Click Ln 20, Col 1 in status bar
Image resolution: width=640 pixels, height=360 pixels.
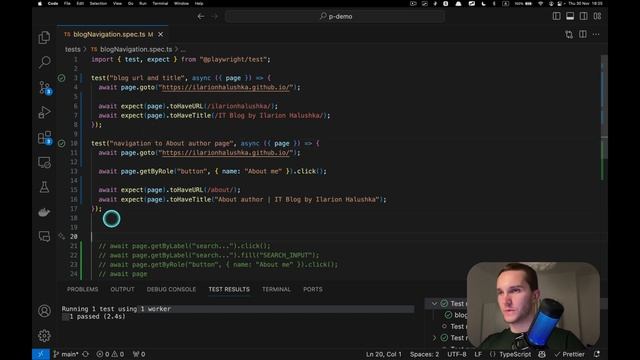pyautogui.click(x=384, y=354)
